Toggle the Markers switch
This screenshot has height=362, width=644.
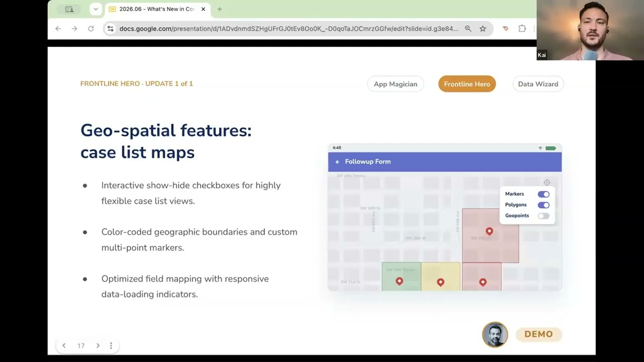click(x=543, y=194)
